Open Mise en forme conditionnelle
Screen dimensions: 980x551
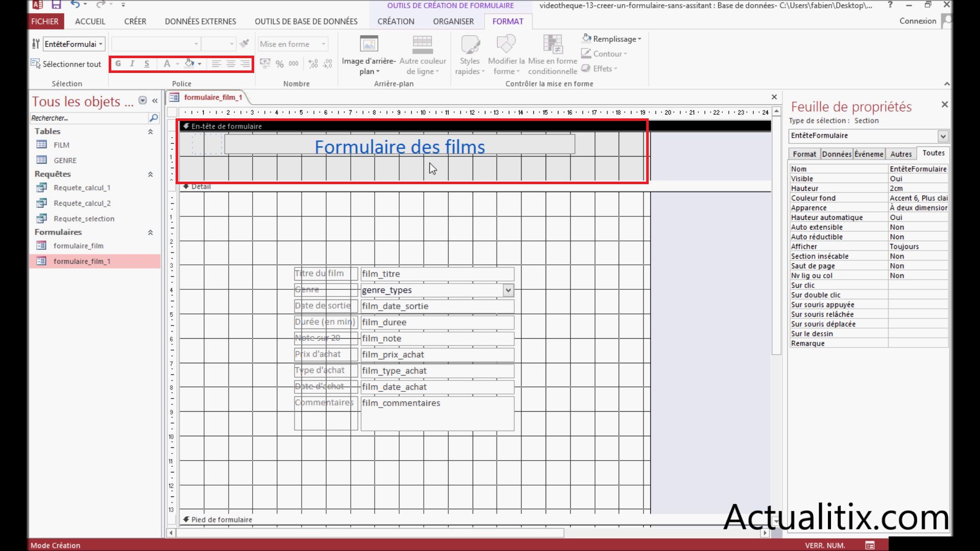click(x=553, y=56)
